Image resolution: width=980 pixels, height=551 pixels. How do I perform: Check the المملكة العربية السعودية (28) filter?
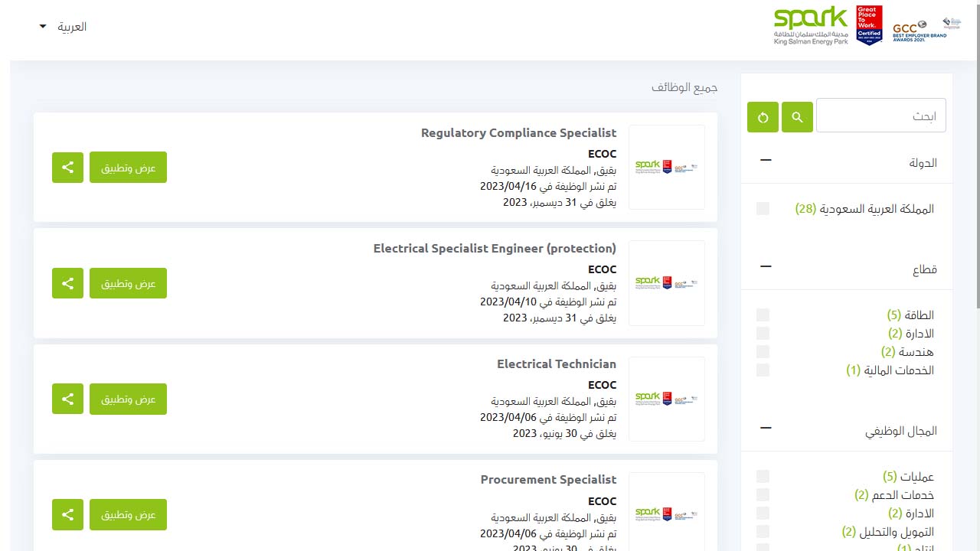coord(763,208)
